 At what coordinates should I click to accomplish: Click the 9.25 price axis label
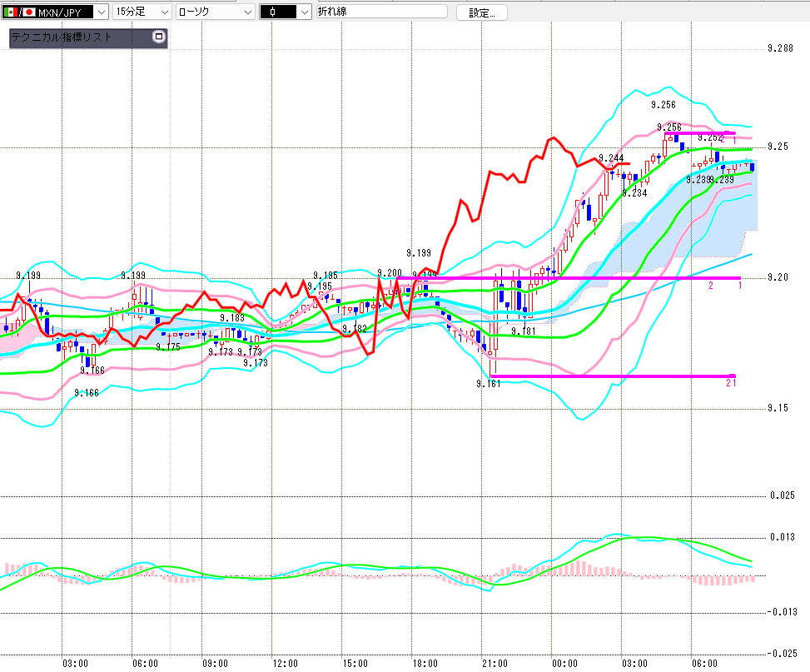pyautogui.click(x=778, y=147)
